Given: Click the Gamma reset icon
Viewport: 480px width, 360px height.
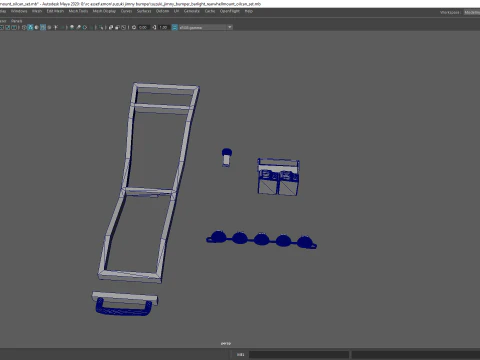Looking at the screenshot, I should point(154,27).
